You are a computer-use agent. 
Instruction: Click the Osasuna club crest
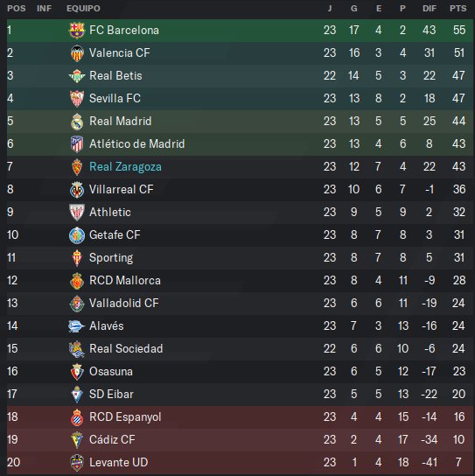77,372
